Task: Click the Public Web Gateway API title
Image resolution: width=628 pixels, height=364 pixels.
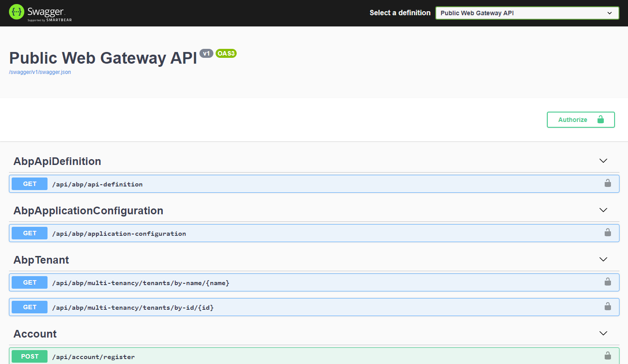Action: point(103,58)
